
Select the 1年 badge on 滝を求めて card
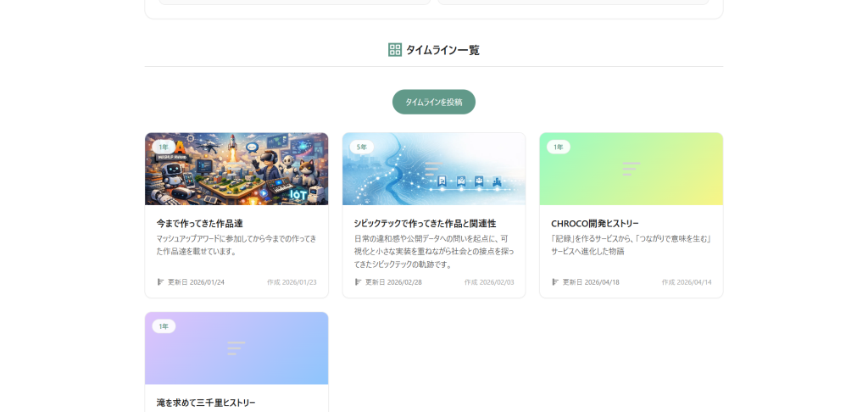(x=164, y=326)
